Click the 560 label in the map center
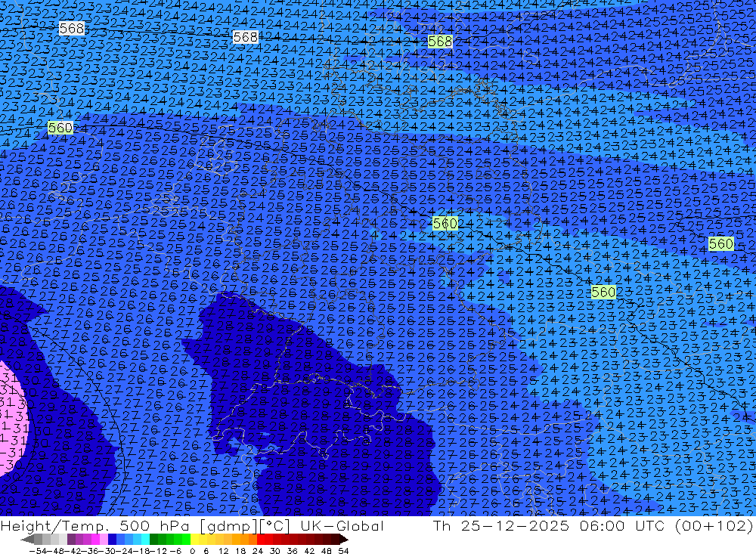Image resolution: width=756 pixels, height=554 pixels. [445, 223]
